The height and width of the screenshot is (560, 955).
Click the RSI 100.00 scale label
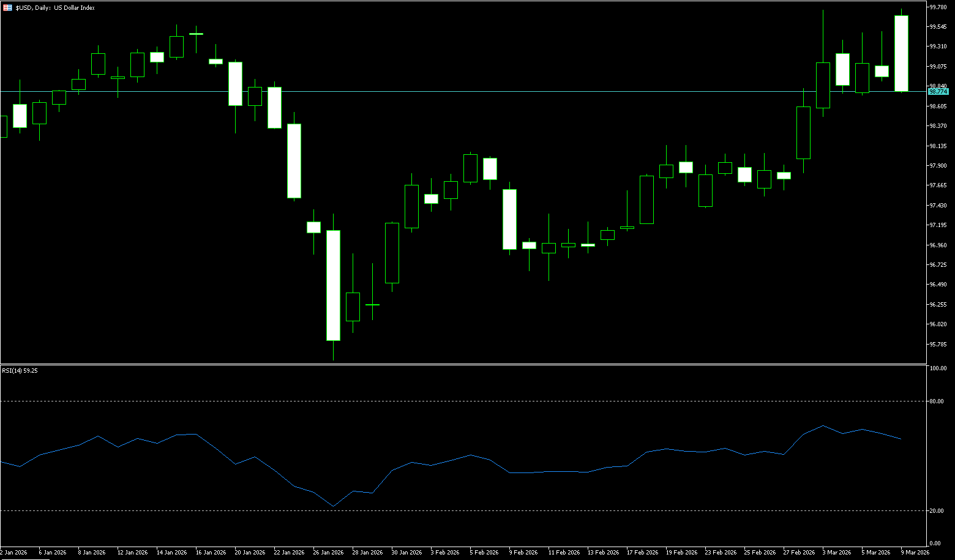click(x=938, y=368)
